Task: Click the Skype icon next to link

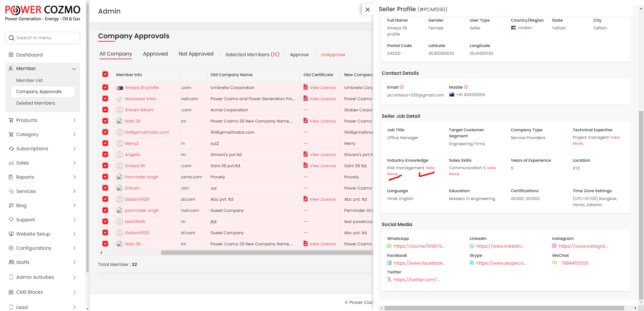Action: [x=472, y=263]
